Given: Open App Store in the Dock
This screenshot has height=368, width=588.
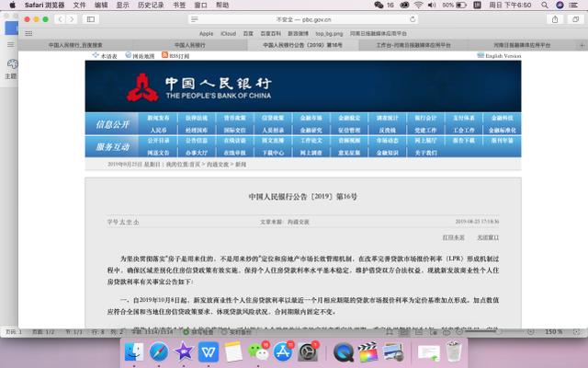Looking at the screenshot, I should click(x=283, y=351).
